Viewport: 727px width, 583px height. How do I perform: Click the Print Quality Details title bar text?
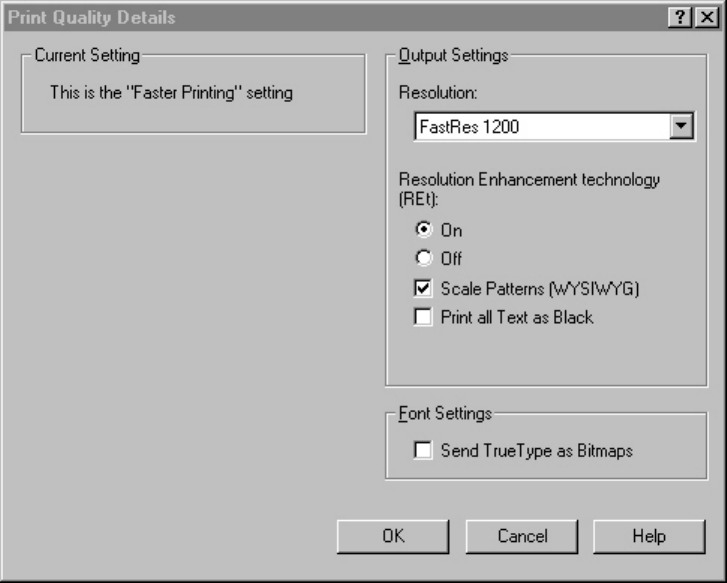(x=92, y=17)
